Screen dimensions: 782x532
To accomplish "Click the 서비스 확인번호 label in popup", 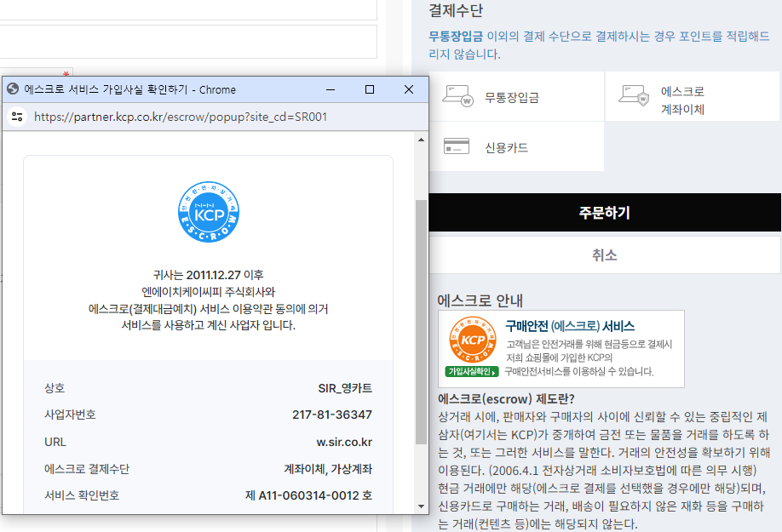I will pyautogui.click(x=82, y=495).
